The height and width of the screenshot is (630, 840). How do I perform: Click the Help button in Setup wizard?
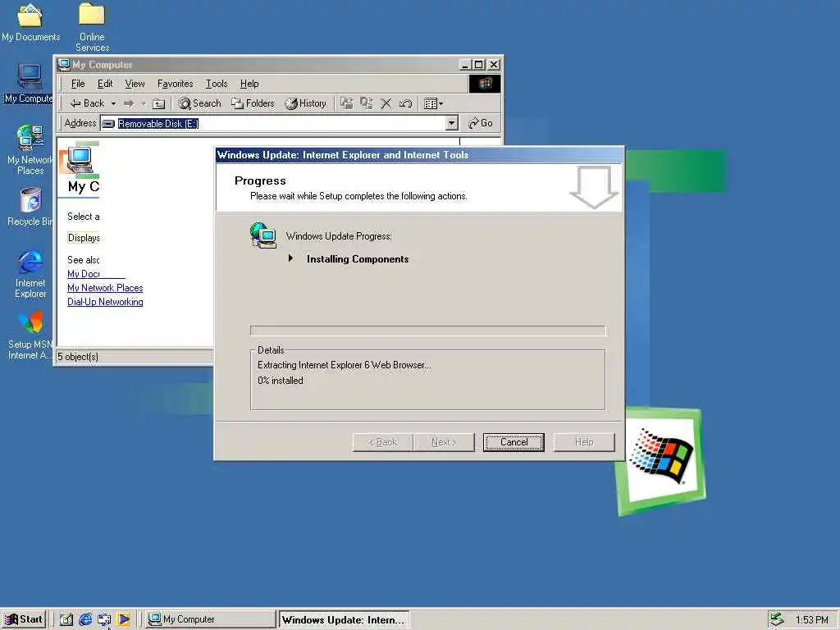584,442
